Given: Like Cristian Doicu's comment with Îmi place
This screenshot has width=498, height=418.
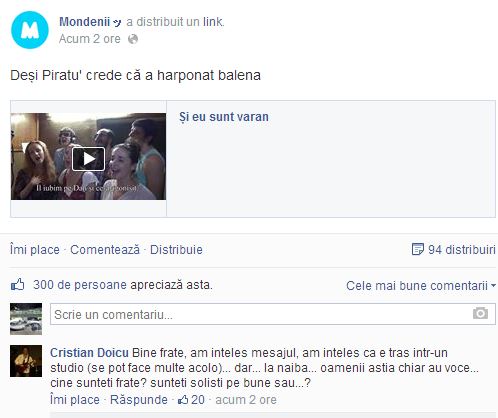Looking at the screenshot, I should pyautogui.click(x=75, y=400).
